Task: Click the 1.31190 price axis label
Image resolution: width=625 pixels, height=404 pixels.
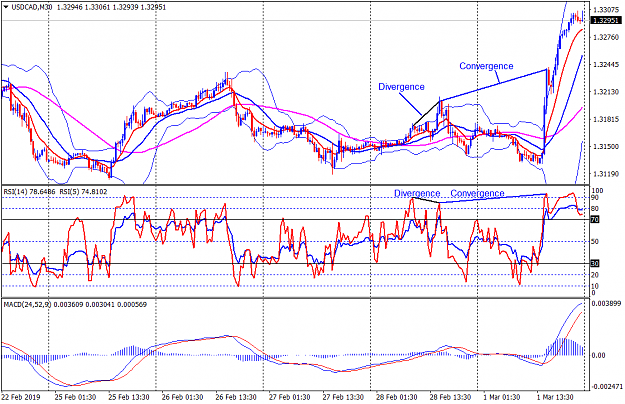Action: point(606,174)
